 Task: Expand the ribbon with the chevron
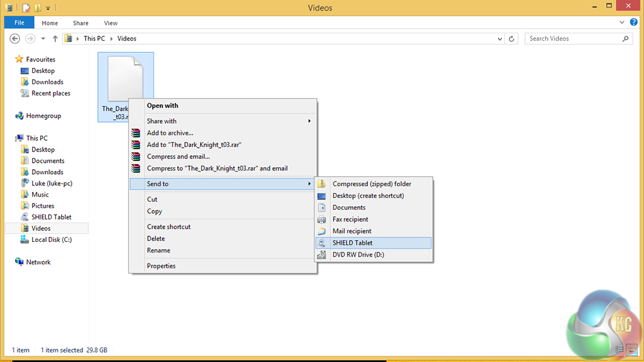point(620,23)
